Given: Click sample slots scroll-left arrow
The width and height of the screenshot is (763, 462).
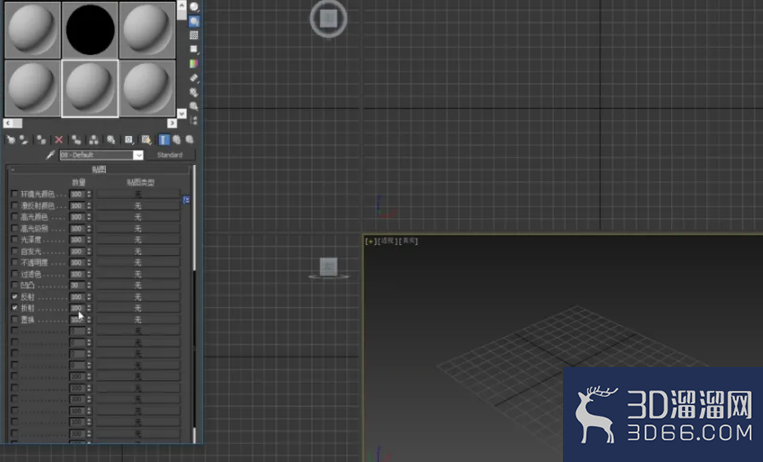Looking at the screenshot, I should point(8,123).
